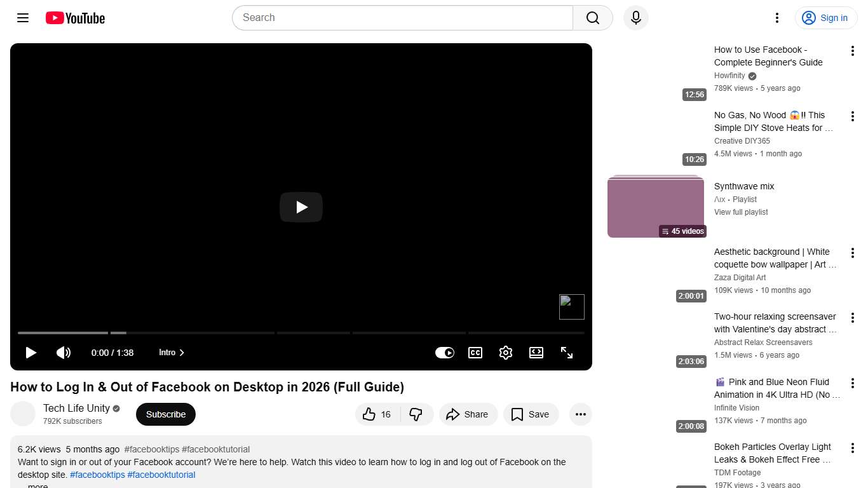Open the kebab menu on the Bokeh Particles video

coord(853,447)
